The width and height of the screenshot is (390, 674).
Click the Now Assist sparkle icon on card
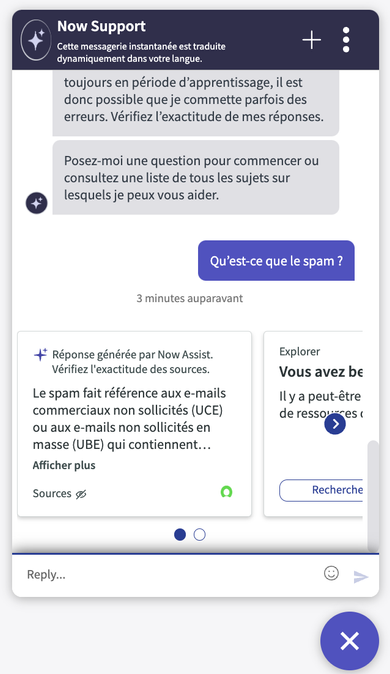click(x=40, y=355)
